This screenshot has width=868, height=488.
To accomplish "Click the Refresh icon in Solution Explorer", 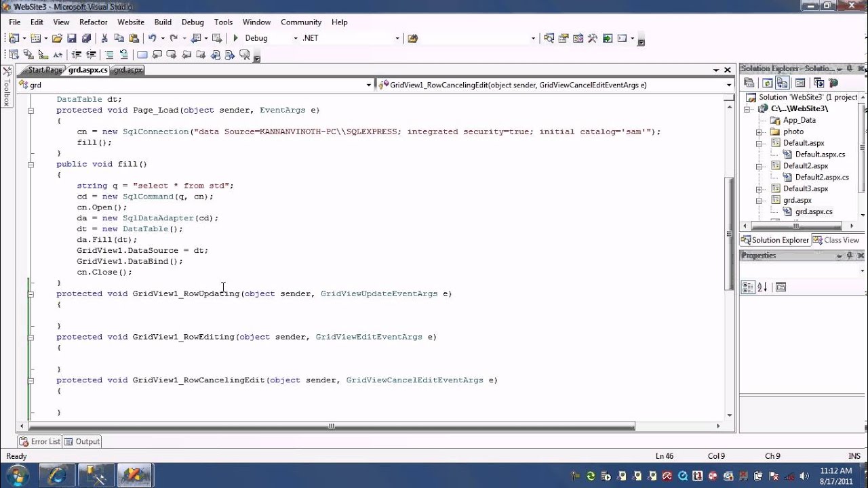I will (767, 83).
